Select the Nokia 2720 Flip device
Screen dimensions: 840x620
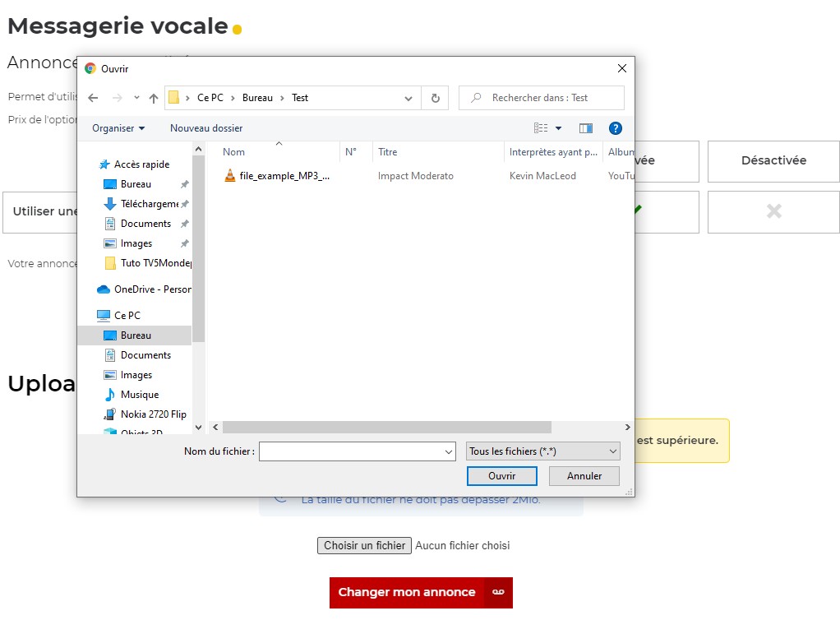pos(153,414)
